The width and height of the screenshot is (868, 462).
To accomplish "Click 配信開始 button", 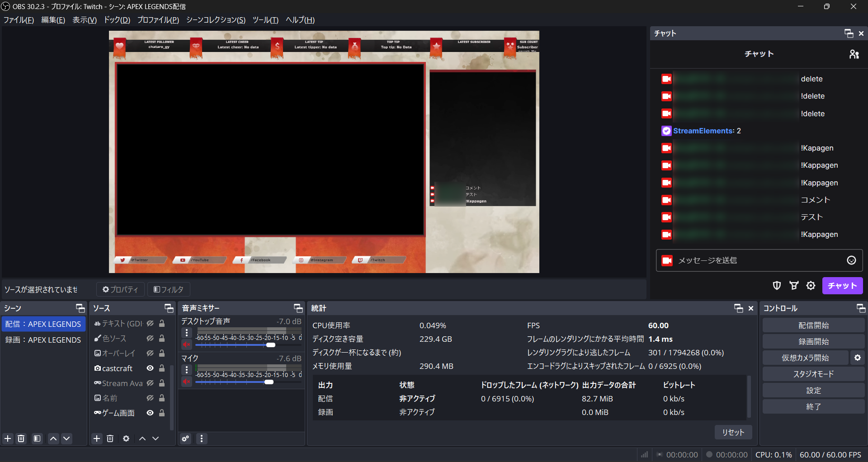I will (x=813, y=325).
